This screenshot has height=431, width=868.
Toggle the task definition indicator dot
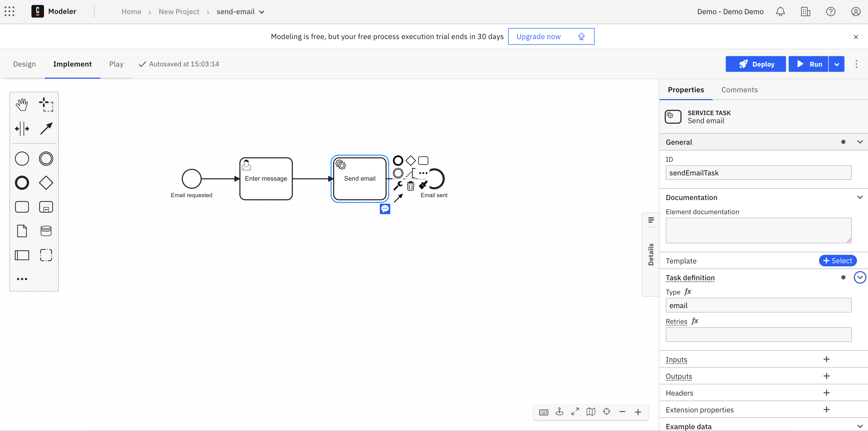[x=842, y=278]
